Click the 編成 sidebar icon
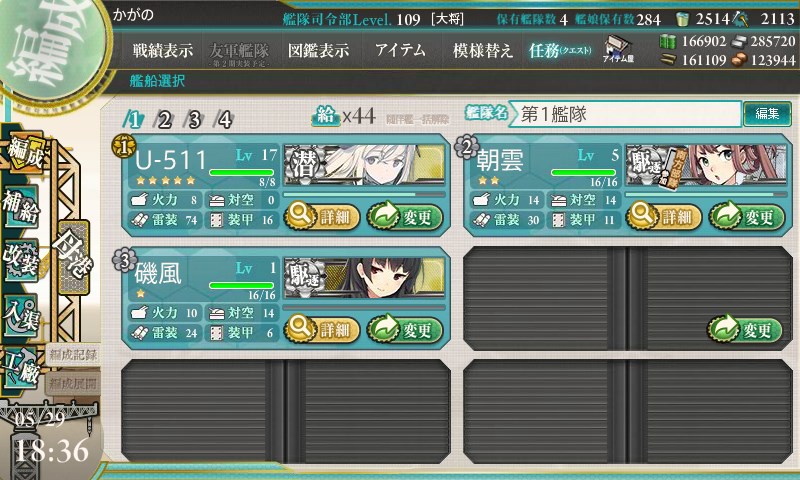This screenshot has width=800, height=480. click(24, 153)
